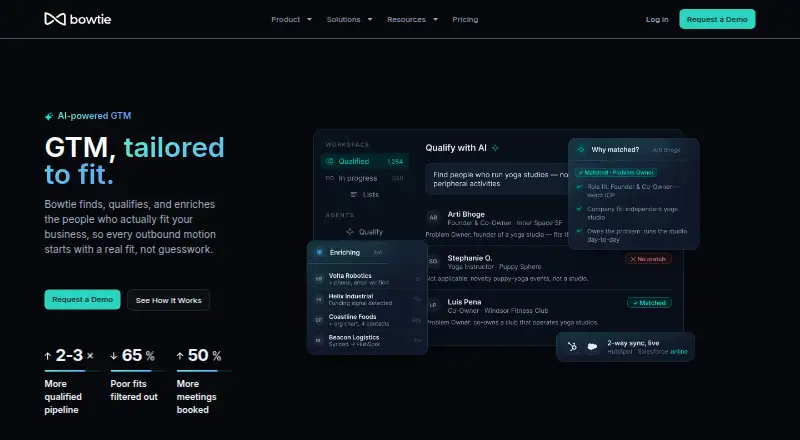Click the Why matched? heading
The width and height of the screenshot is (800, 440).
coord(615,150)
